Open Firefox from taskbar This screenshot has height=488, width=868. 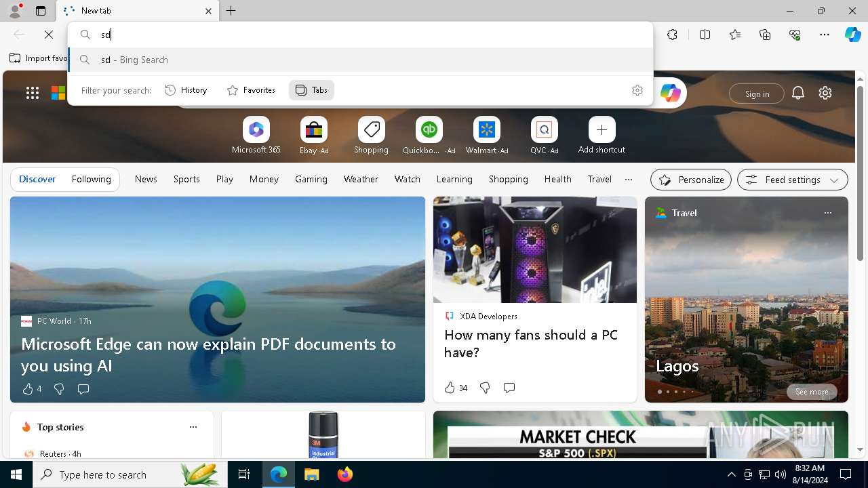pyautogui.click(x=344, y=474)
